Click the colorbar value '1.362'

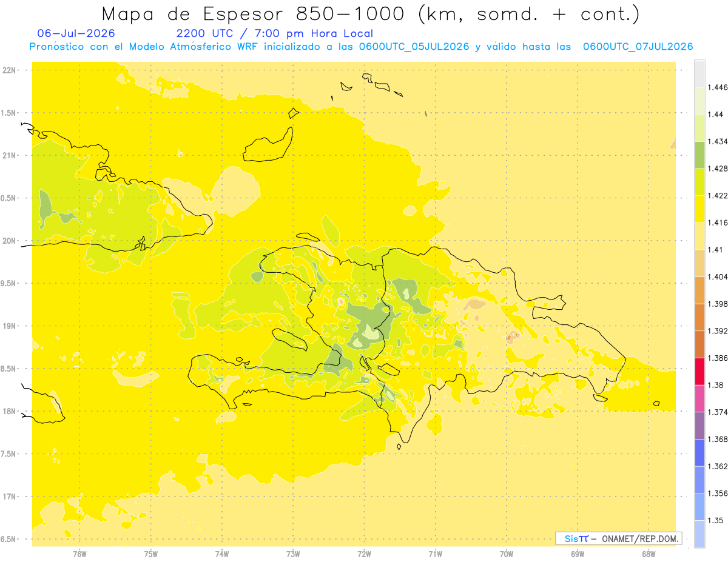pyautogui.click(x=718, y=466)
